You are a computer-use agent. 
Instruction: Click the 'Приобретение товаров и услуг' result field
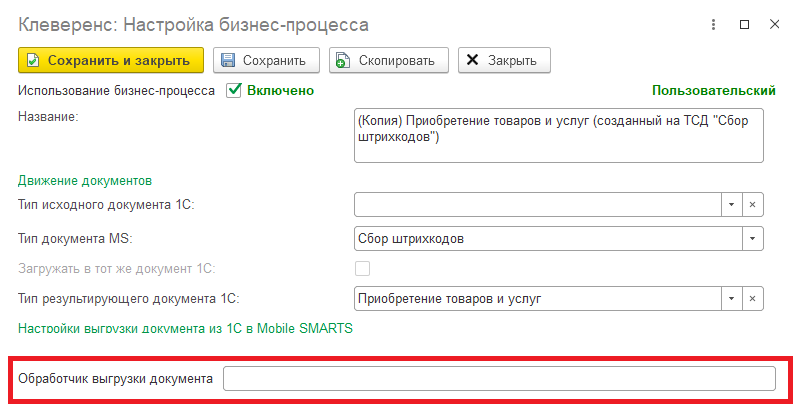click(538, 299)
